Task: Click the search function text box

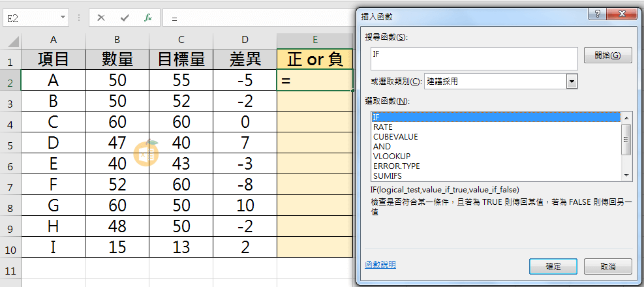Action: tap(474, 58)
